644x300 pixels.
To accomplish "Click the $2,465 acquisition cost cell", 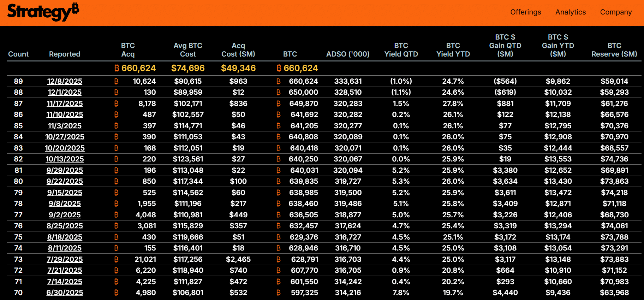I will coord(238,259).
